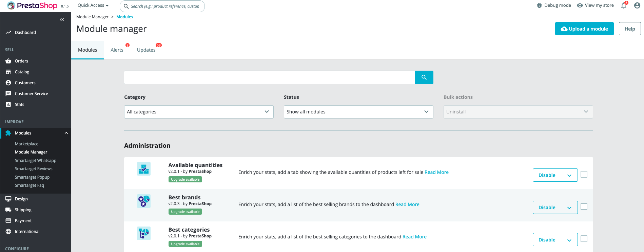This screenshot has width=644, height=252.
Task: Click Upgrade available badge for Best brands
Action: pyautogui.click(x=185, y=212)
